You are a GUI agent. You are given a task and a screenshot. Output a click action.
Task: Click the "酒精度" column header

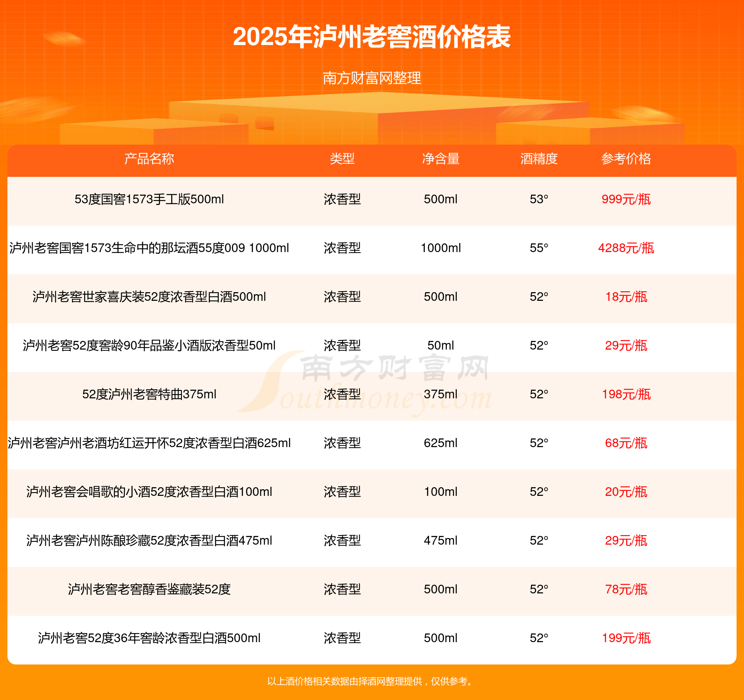click(539, 159)
